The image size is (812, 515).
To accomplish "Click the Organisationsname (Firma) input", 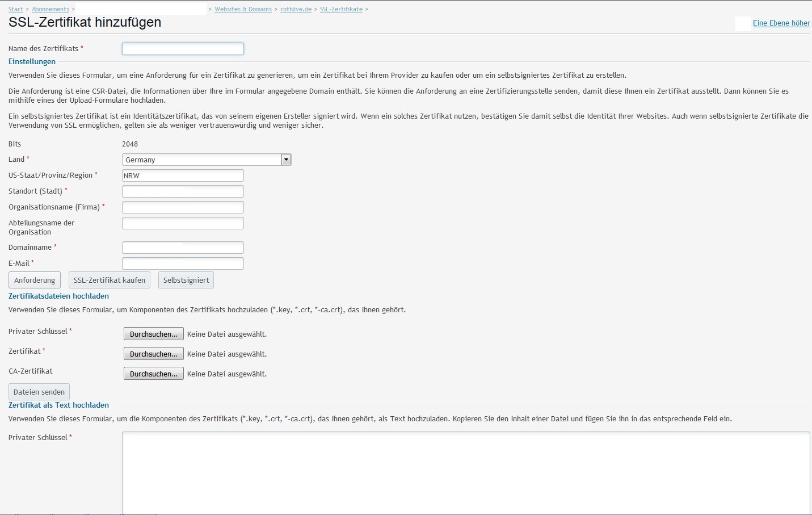I will (x=183, y=207).
